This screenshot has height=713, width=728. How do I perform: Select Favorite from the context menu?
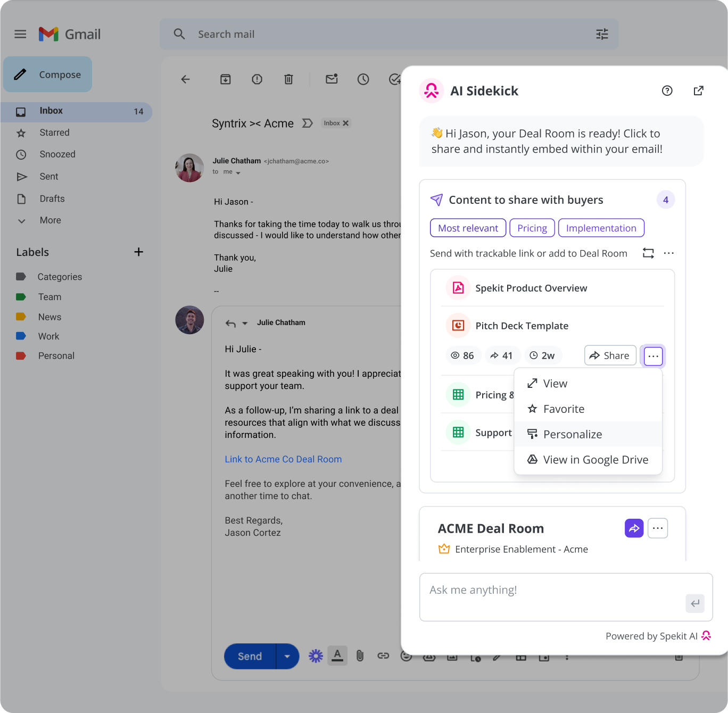pos(588,409)
